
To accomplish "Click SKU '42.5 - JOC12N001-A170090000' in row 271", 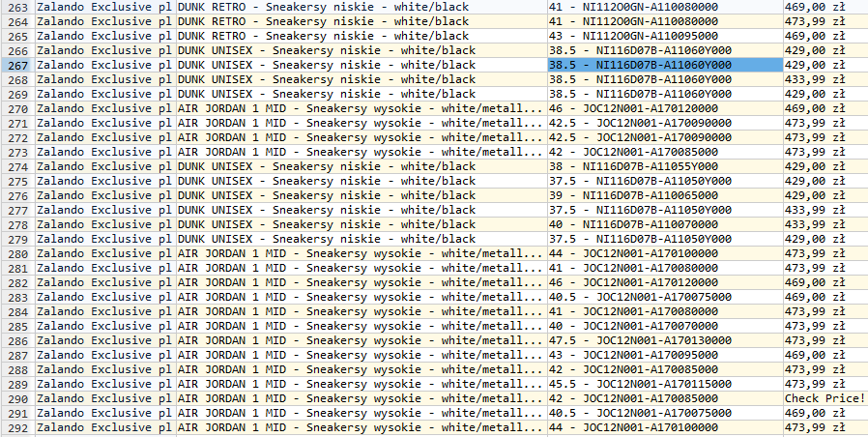I will point(665,123).
